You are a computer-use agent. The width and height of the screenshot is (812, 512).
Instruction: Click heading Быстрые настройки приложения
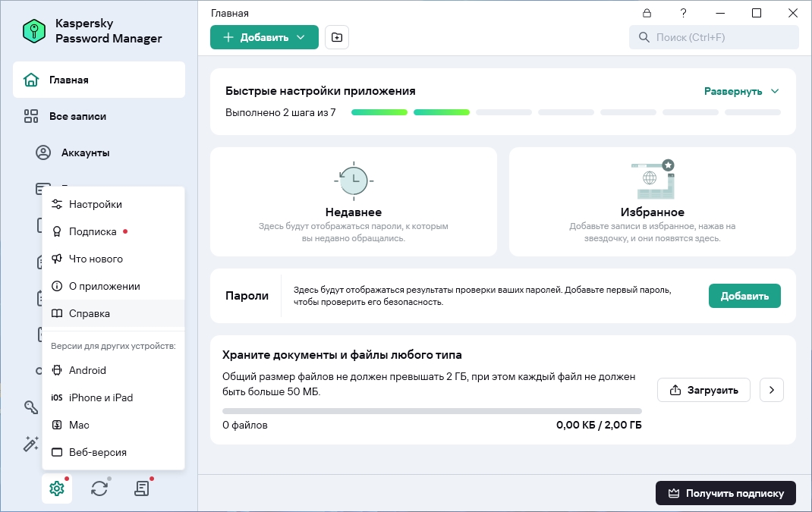tap(320, 91)
